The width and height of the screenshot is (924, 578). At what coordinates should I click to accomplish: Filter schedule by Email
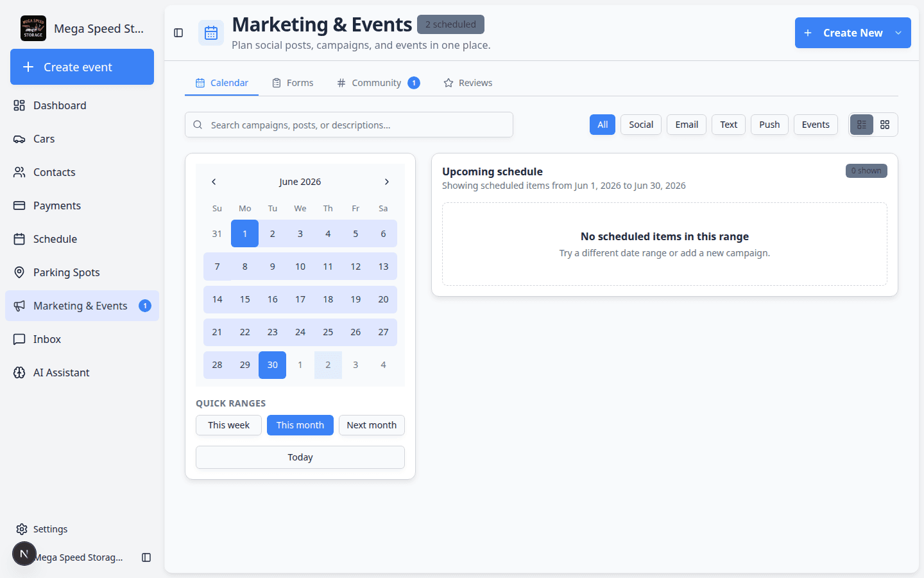687,125
